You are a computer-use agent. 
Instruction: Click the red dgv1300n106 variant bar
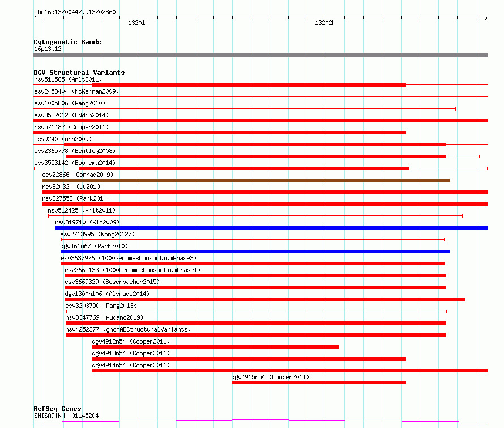[x=265, y=299]
